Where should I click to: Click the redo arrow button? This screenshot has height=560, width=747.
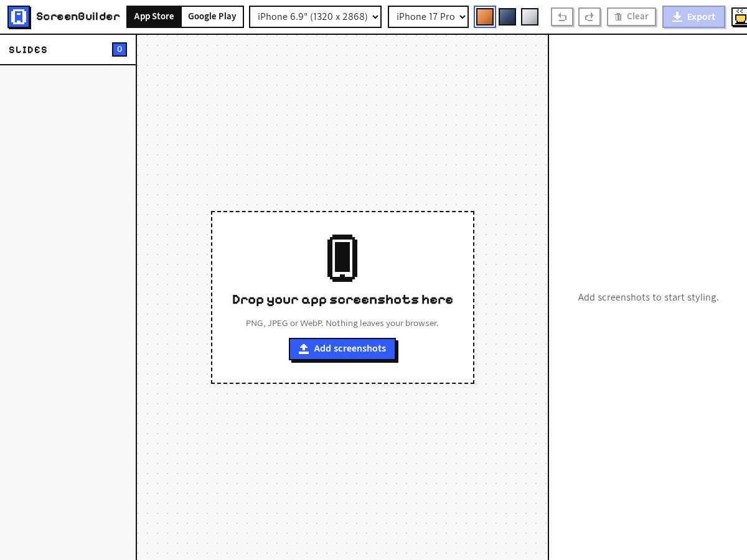point(590,17)
